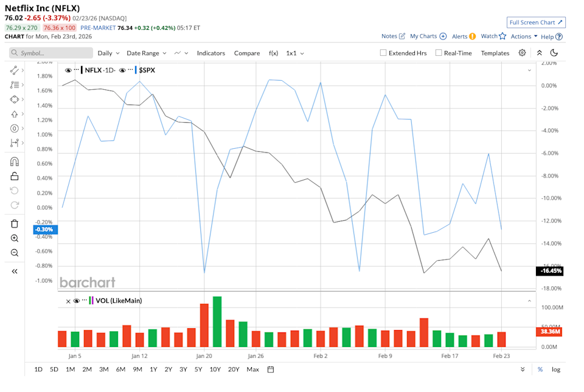Image resolution: width=584 pixels, height=392 pixels.
Task: Activate the magnet snap tool
Action: click(15, 162)
